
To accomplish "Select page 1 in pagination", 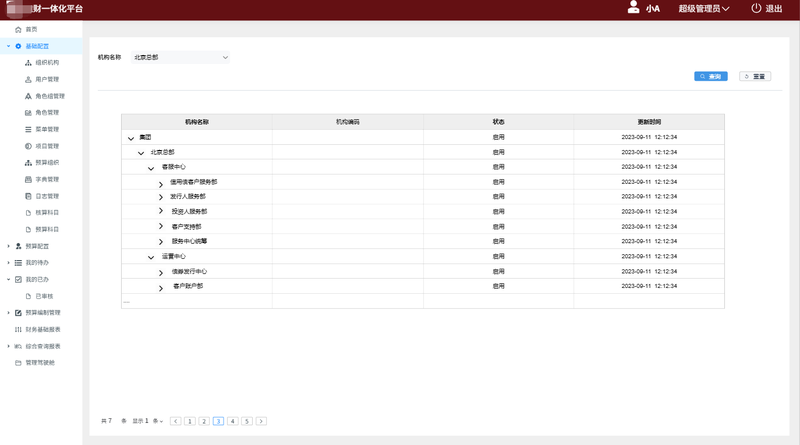I will point(190,421).
